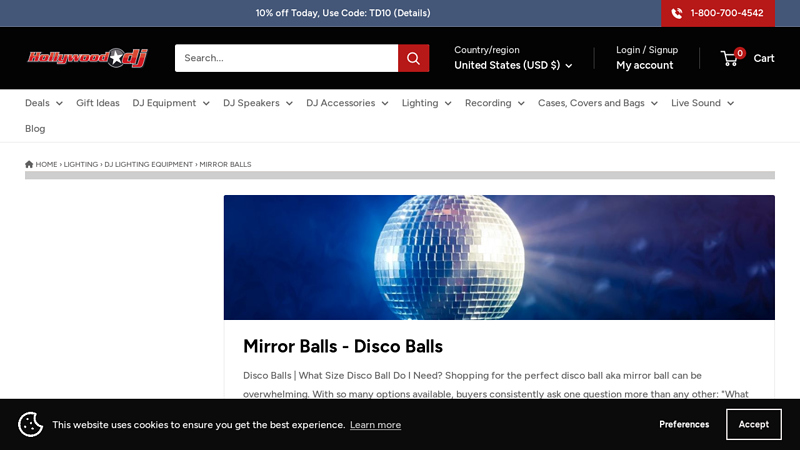Expand the Recording menu
800x450 pixels.
[494, 103]
